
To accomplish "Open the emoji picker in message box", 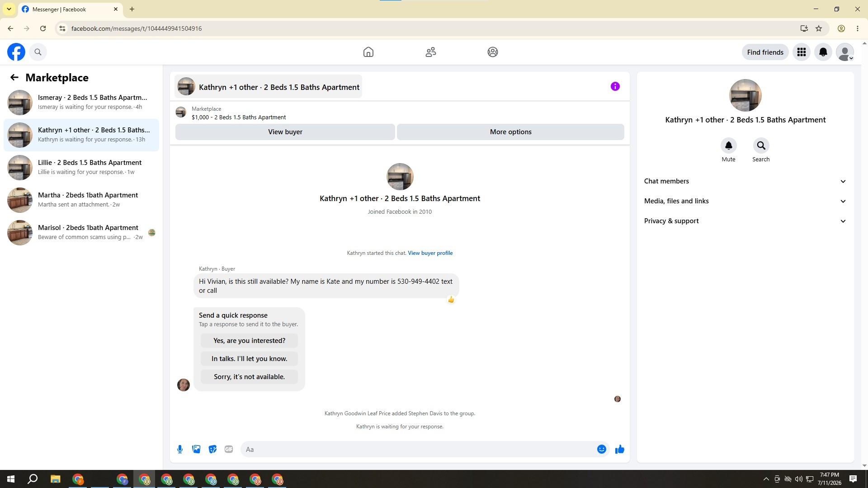I will click(x=602, y=449).
